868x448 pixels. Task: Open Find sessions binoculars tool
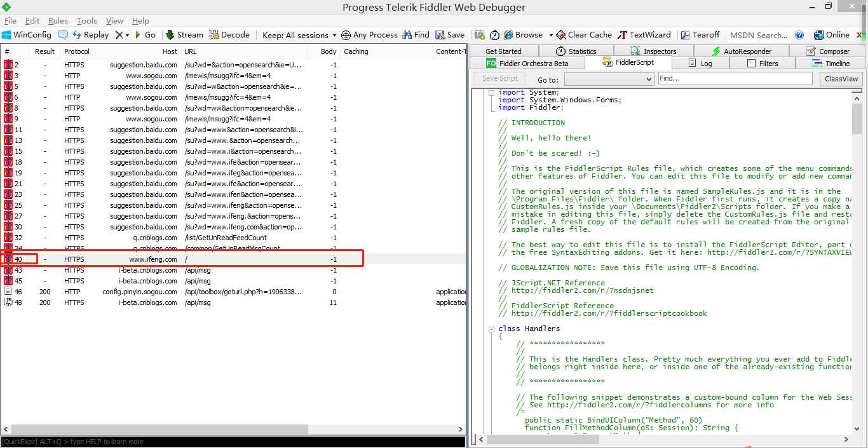click(416, 35)
